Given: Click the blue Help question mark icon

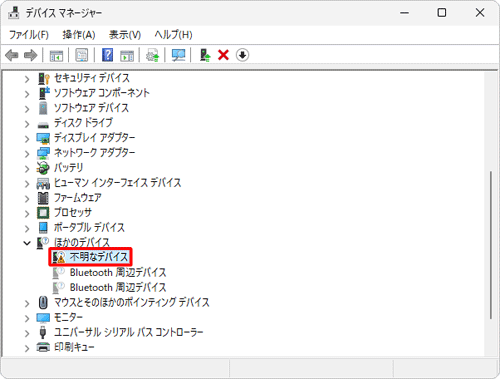Looking at the screenshot, I should (107, 55).
